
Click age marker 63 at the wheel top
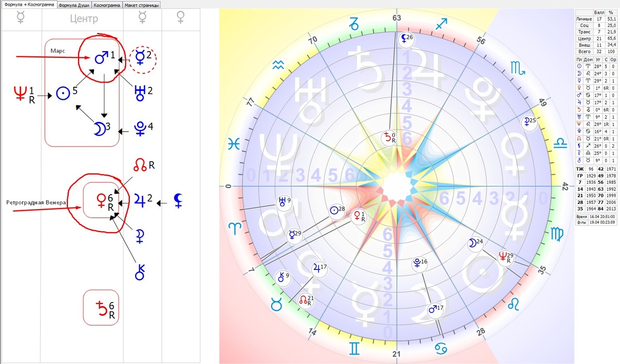[x=397, y=18]
